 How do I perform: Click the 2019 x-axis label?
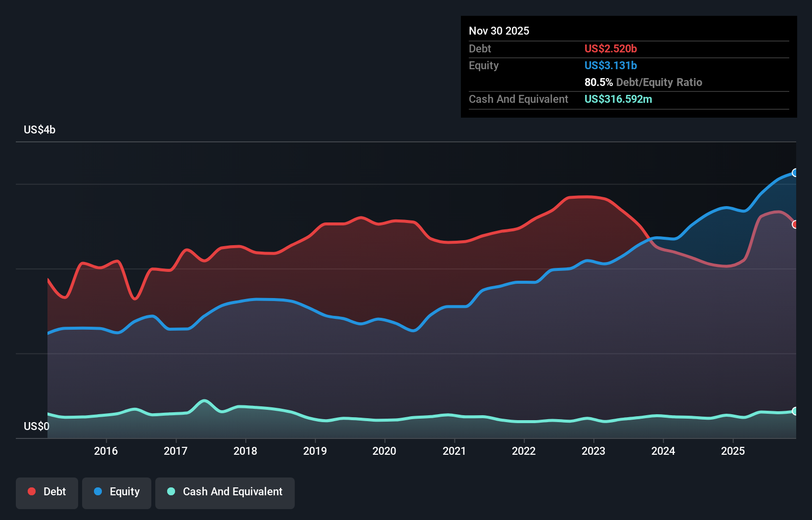(315, 451)
